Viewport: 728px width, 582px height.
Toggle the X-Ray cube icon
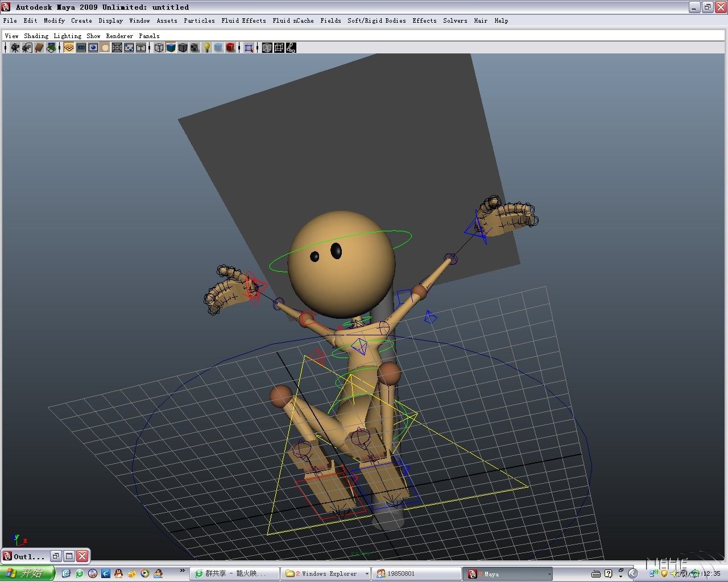coord(267,48)
